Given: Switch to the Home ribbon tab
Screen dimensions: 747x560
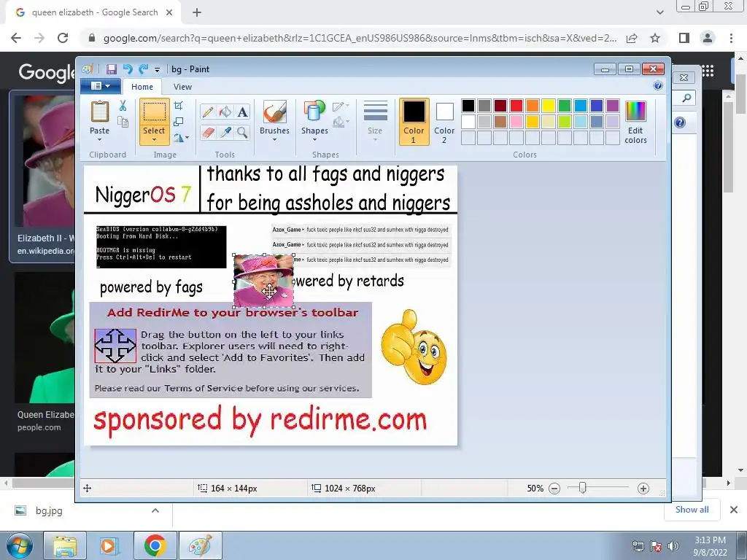Looking at the screenshot, I should (x=142, y=87).
